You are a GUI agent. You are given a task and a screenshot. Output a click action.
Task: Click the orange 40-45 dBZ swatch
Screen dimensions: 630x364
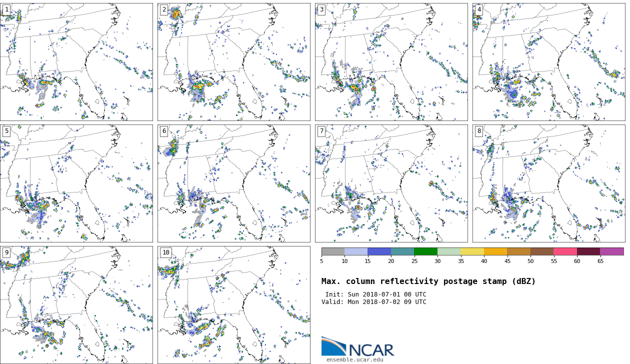pos(495,251)
